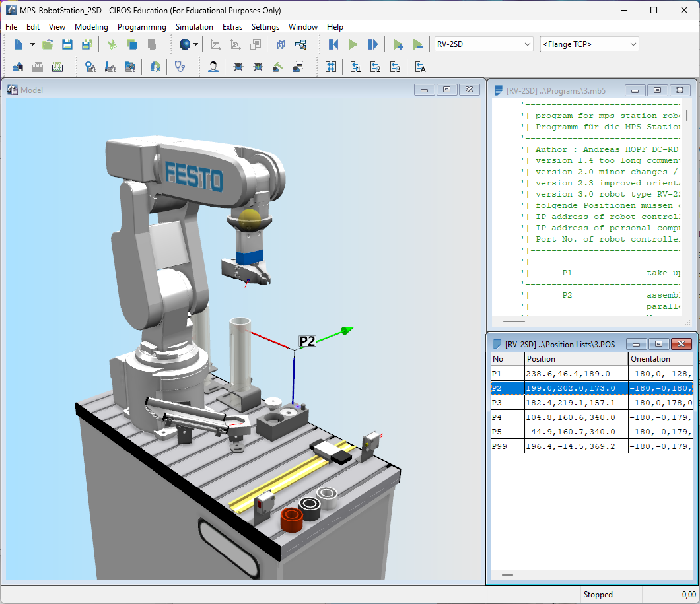Open the Window menu
This screenshot has width=700, height=604.
pos(302,27)
